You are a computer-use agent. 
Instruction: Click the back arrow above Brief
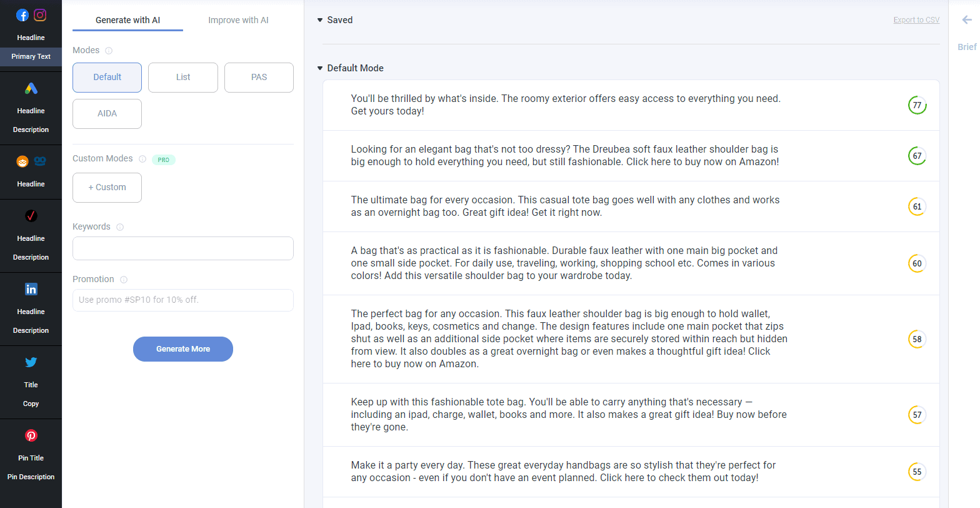click(x=967, y=20)
